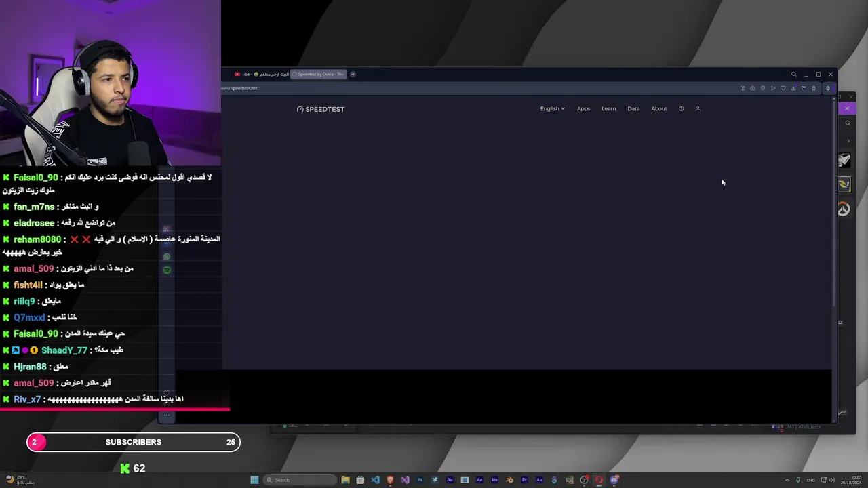Click the camera snapshot toolbar icon
The image size is (868, 488).
[x=753, y=88]
